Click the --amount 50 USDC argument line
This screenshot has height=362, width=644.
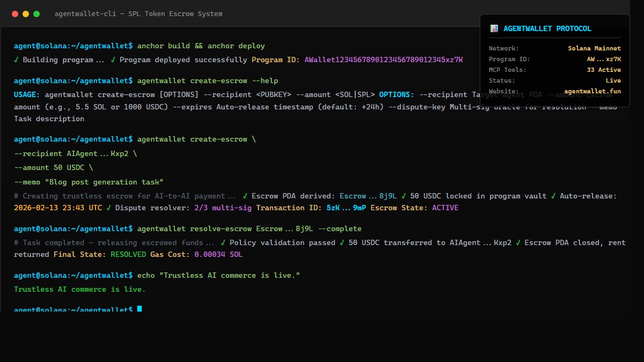[x=54, y=168]
